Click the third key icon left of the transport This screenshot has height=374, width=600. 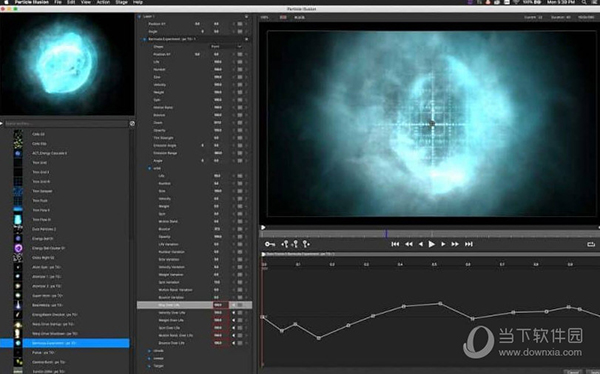pos(295,244)
